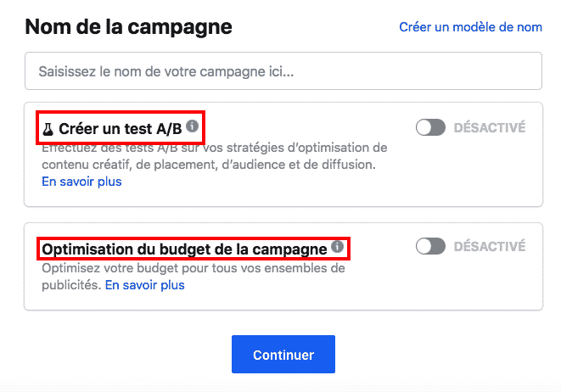The width and height of the screenshot is (561, 392).
Task: Follow En savoir plus after the budget description
Action: click(144, 285)
